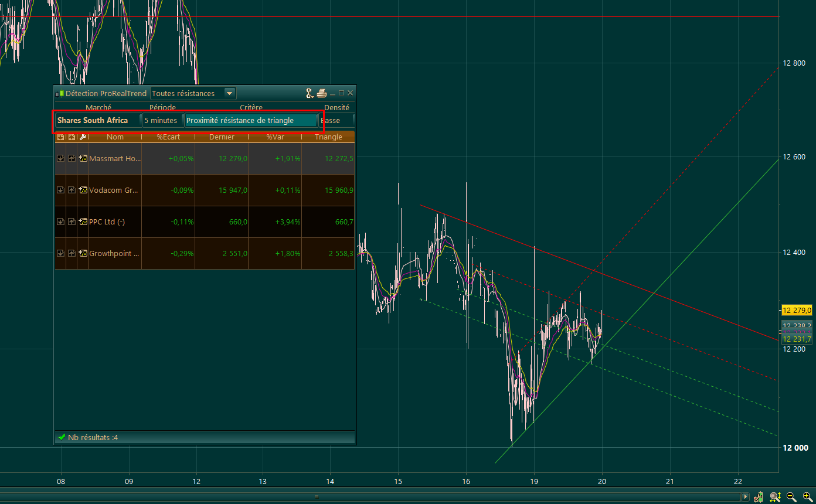Screen dimensions: 816x504
Task: Open the Basse density selector
Action: 336,120
